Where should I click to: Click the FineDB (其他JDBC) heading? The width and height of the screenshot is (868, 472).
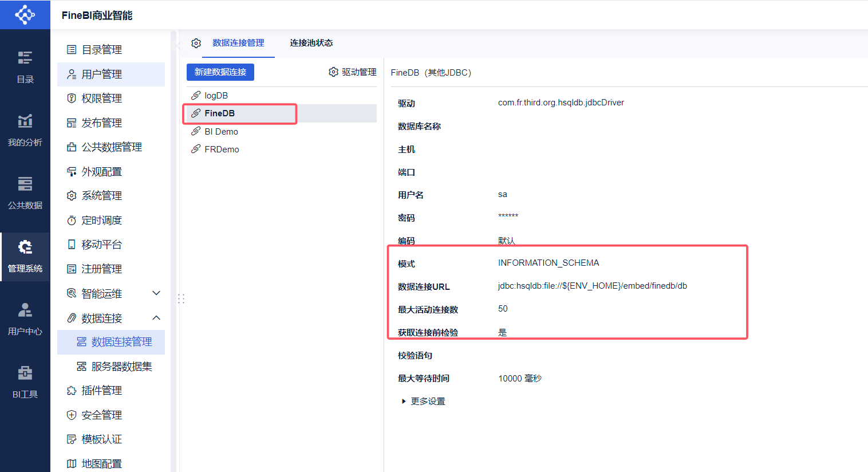(x=431, y=73)
